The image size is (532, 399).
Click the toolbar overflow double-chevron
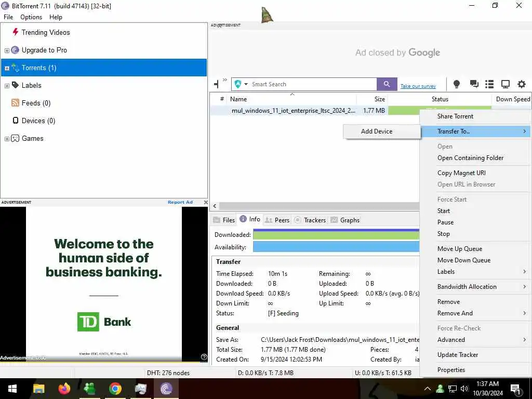pos(224,80)
